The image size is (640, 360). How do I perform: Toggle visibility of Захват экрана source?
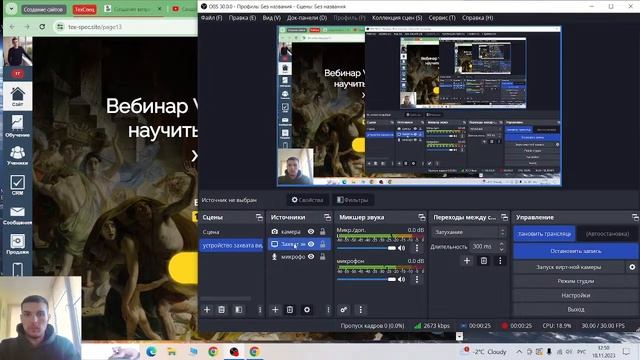coord(311,244)
